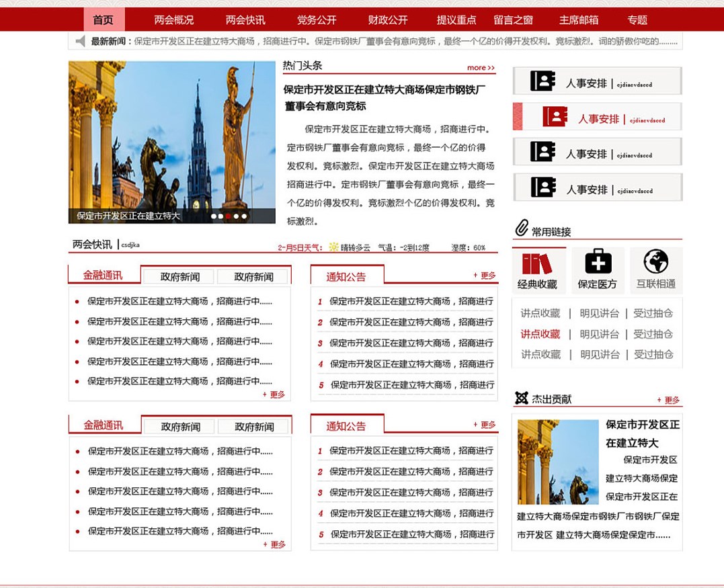Select the 互联相通 globe icon

click(655, 261)
